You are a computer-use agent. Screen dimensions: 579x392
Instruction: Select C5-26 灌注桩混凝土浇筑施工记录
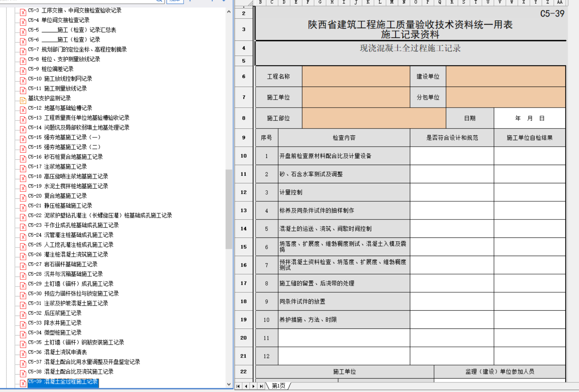pyautogui.click(x=68, y=255)
